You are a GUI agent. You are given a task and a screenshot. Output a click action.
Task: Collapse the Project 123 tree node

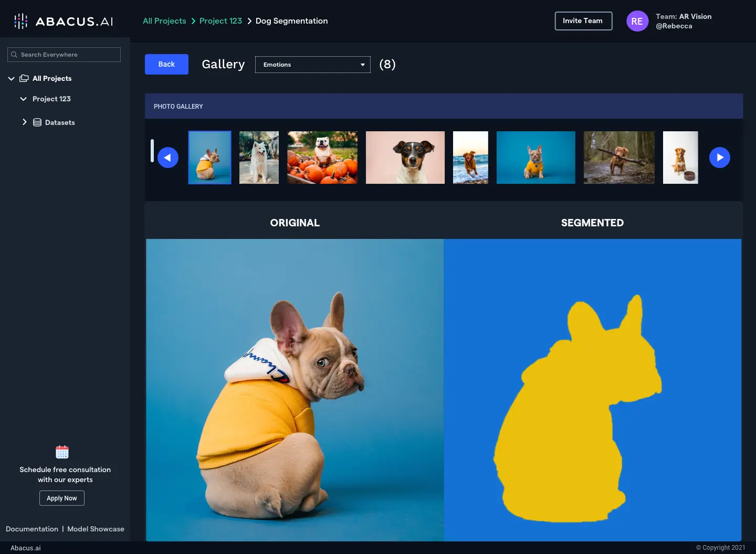(x=23, y=99)
